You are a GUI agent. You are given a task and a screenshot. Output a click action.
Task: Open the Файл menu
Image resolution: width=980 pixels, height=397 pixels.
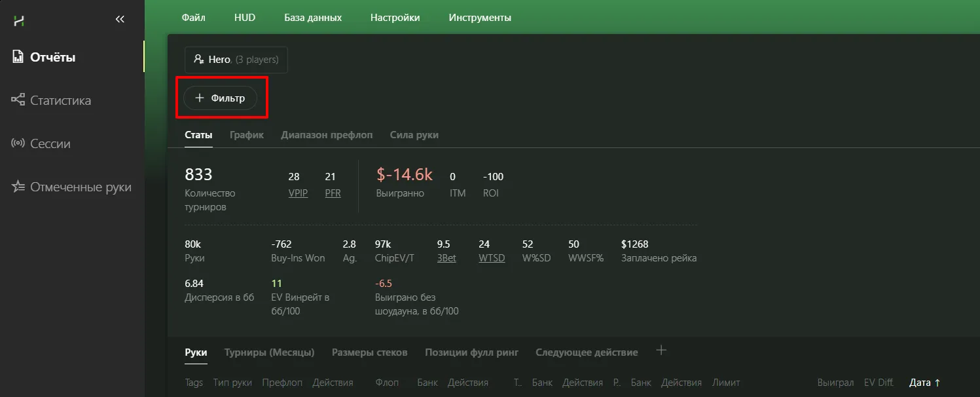coord(193,18)
